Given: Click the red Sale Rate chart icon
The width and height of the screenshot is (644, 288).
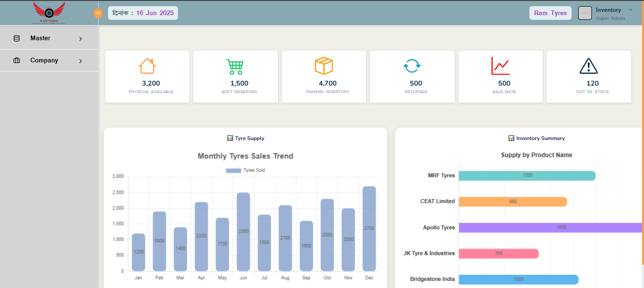Looking at the screenshot, I should (x=500, y=66).
